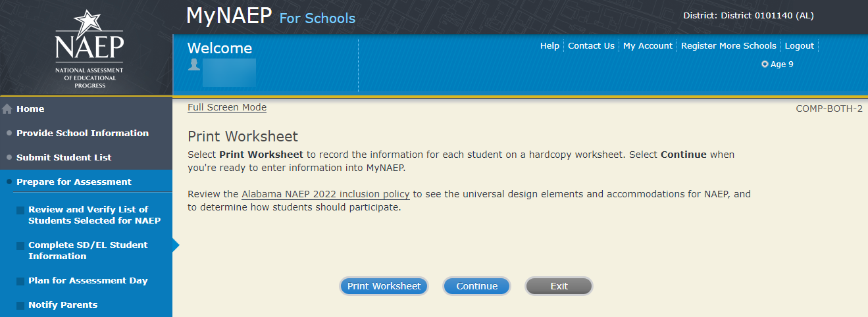
Task: Click square icon beside Complete SD/EL Student Information
Action: pos(20,246)
